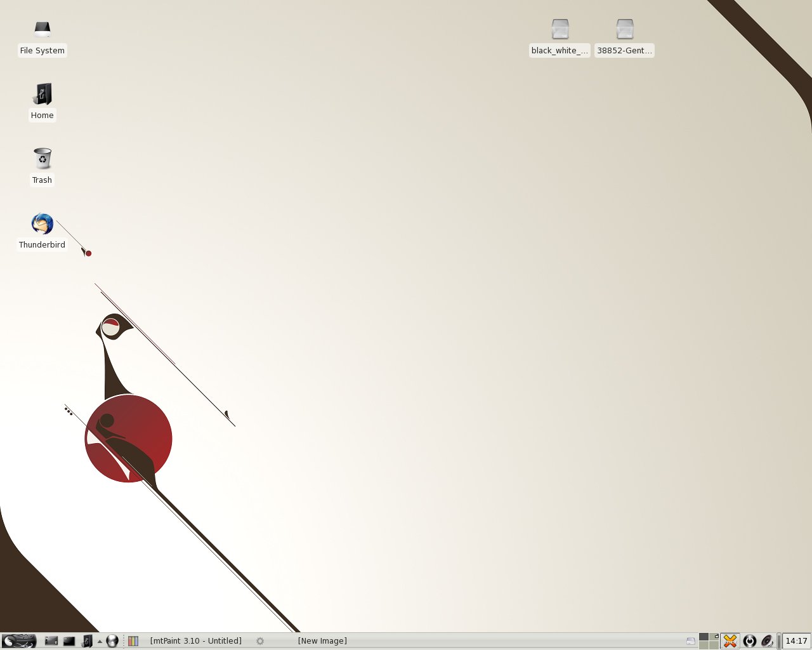Viewport: 812px width, 650px height.
Task: Select the File System label text
Action: pos(42,51)
